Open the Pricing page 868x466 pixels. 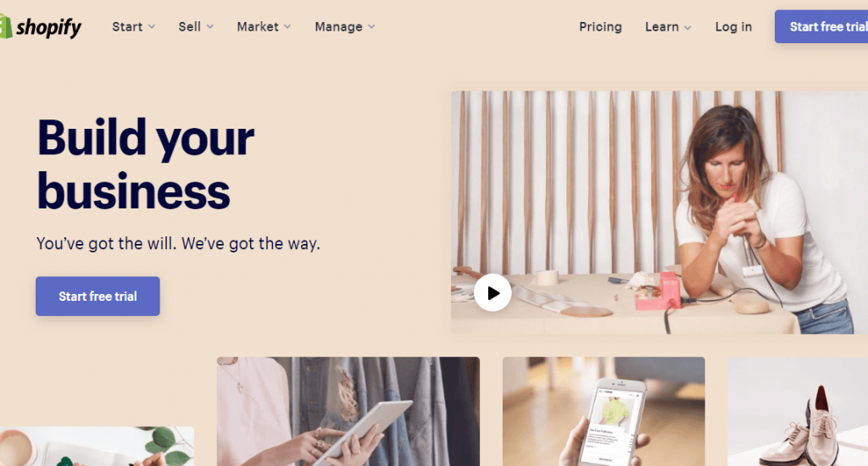[x=601, y=26]
